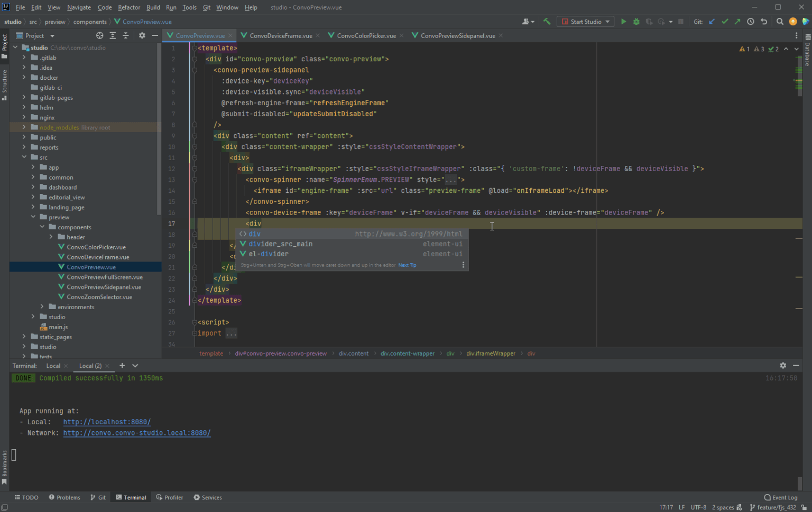Fold the template tag at line 1
Screen dimensions: 812x512
195,48
